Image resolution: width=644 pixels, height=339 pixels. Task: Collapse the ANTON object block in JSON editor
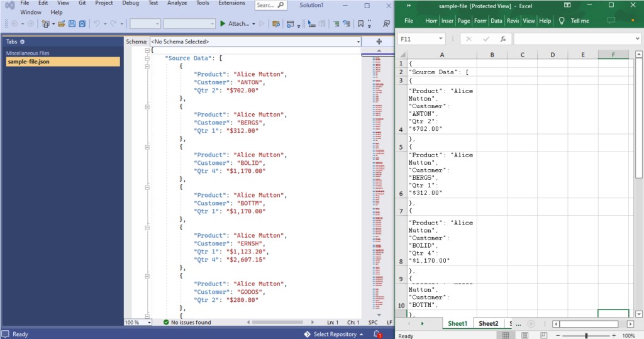pyautogui.click(x=147, y=66)
